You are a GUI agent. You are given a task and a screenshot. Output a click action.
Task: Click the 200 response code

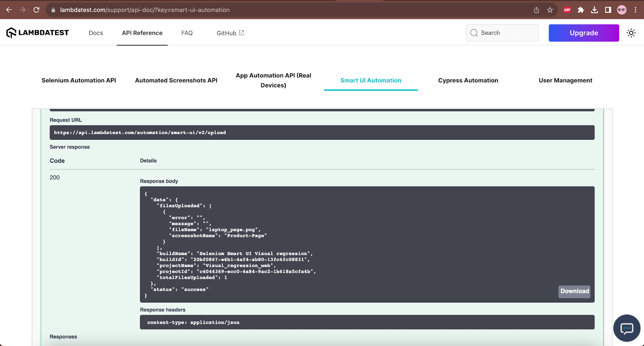(55, 178)
